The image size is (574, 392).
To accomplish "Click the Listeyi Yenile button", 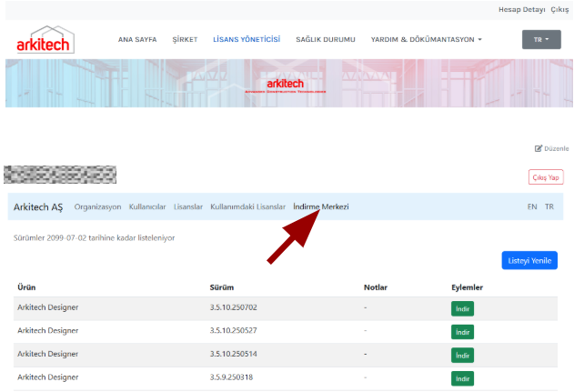I will 529,261.
